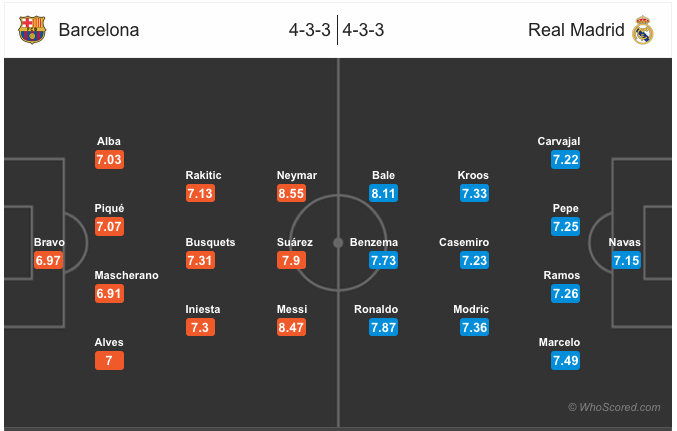Image resolution: width=677 pixels, height=431 pixels.
Task: Click Barcelona's 4-3-3 formation label
Action: (x=310, y=30)
